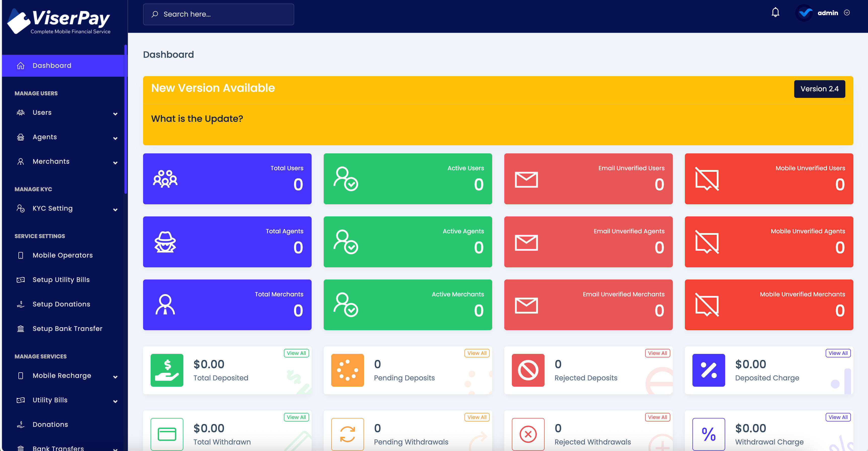868x451 pixels.
Task: Click the Total Agents spy icon
Action: point(165,242)
